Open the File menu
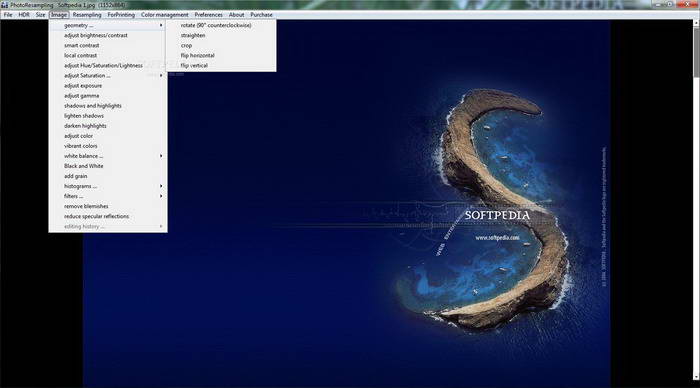700x388 pixels. (8, 15)
